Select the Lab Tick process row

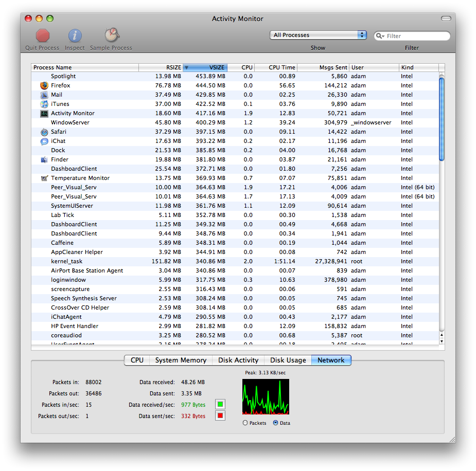tap(235, 215)
